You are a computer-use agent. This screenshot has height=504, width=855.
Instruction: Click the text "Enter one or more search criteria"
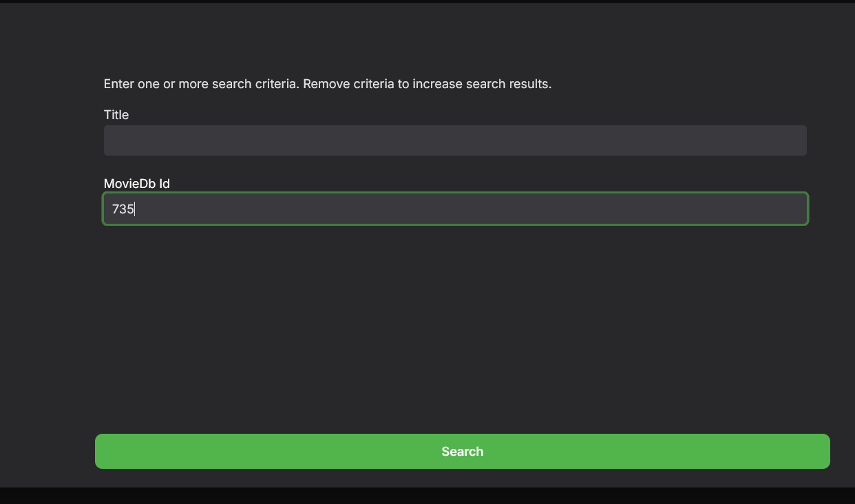click(201, 84)
